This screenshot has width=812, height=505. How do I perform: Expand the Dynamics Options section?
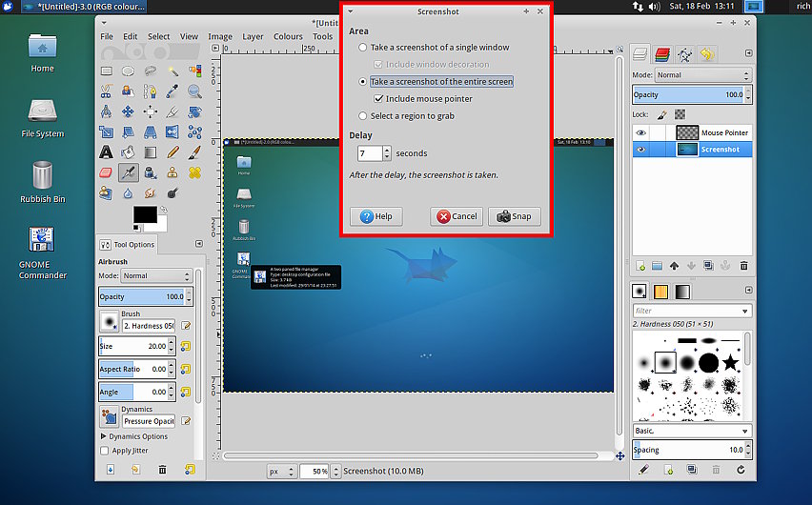tap(104, 436)
